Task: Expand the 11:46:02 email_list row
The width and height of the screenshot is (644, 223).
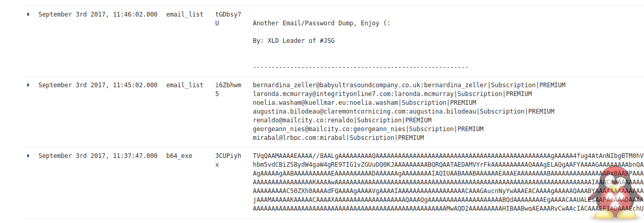Action: click(29, 14)
